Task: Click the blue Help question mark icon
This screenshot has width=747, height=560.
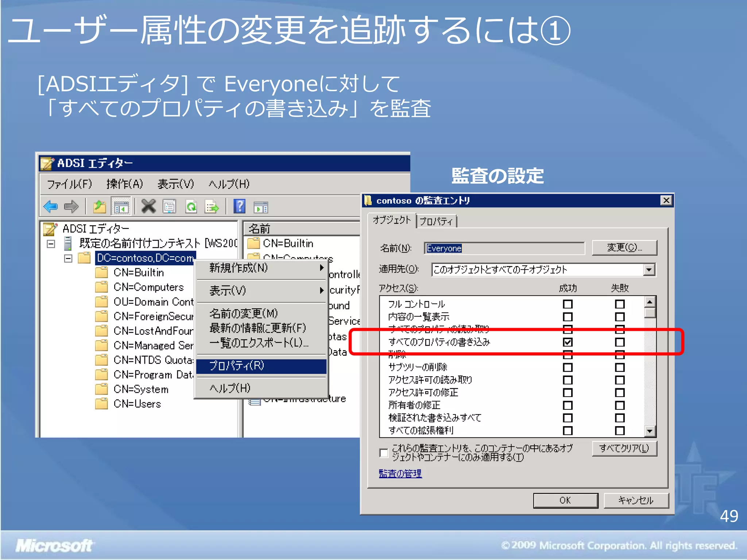Action: (240, 207)
